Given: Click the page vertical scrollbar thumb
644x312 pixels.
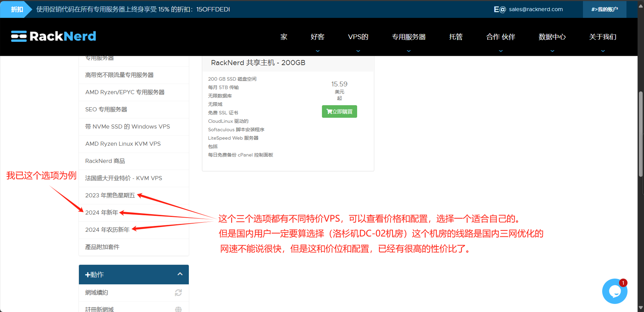Looking at the screenshot, I should (641, 134).
